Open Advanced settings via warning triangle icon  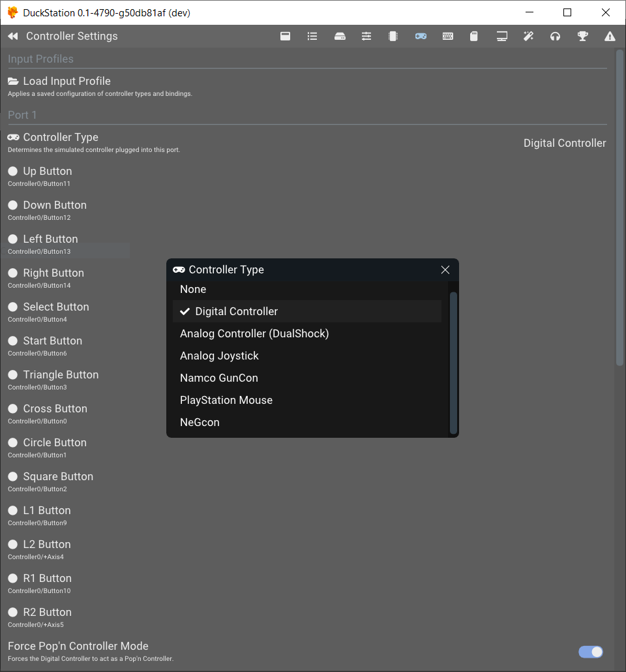coord(610,37)
